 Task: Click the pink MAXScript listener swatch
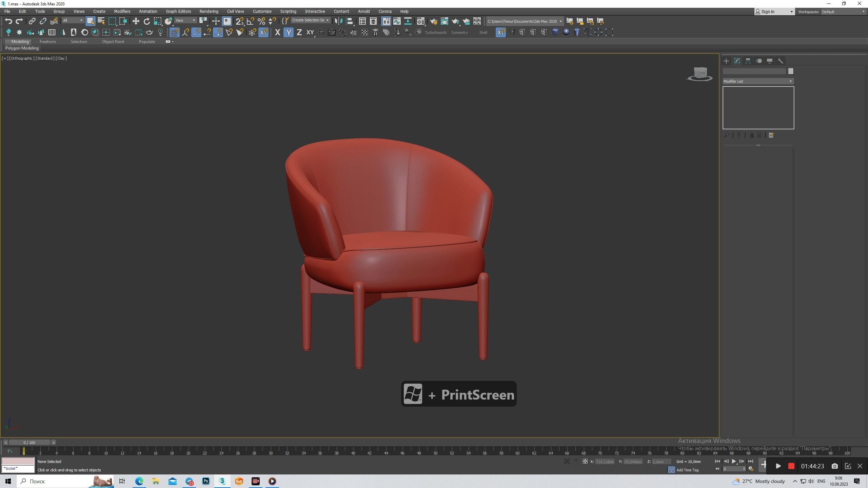pos(18,461)
